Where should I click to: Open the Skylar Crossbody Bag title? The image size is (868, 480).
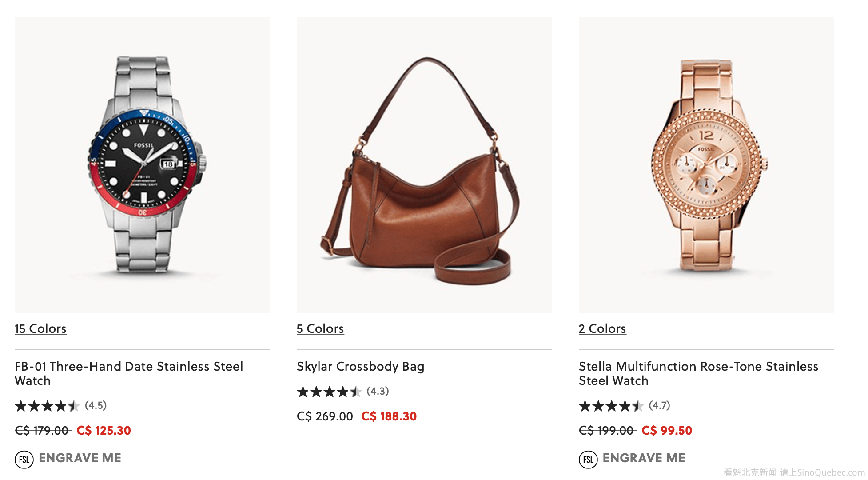click(360, 366)
